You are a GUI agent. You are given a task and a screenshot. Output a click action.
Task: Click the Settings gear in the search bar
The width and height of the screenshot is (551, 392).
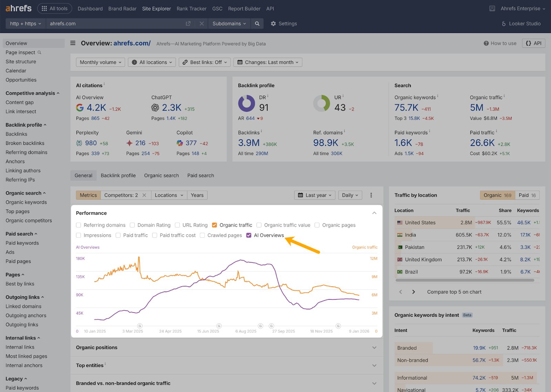[x=273, y=23]
